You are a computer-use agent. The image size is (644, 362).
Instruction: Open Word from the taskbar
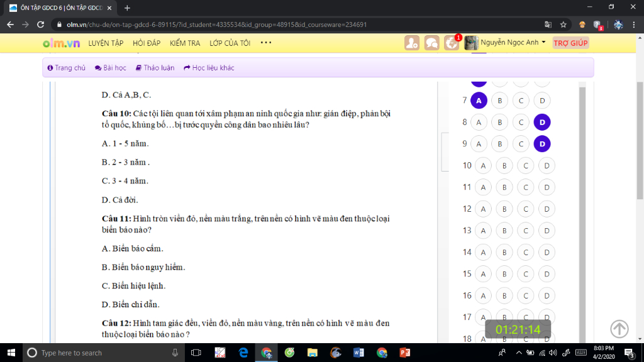[358, 353]
